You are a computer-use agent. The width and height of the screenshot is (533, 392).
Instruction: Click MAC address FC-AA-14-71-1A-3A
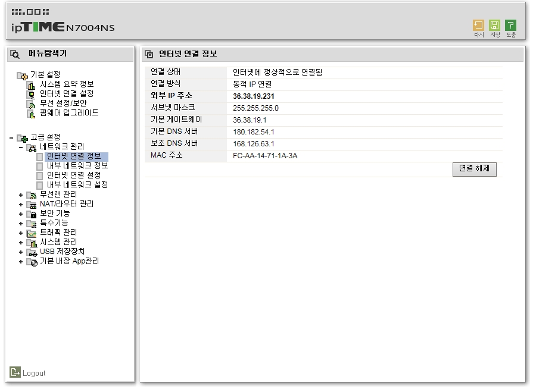click(265, 156)
